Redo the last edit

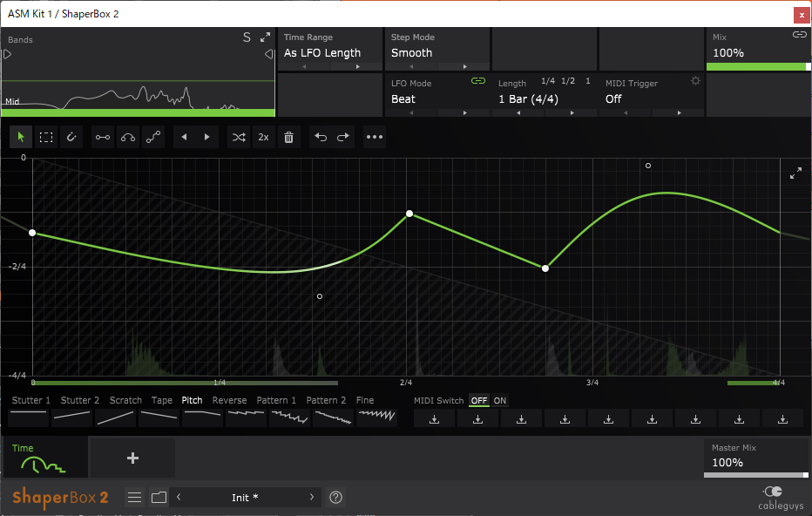coord(343,138)
